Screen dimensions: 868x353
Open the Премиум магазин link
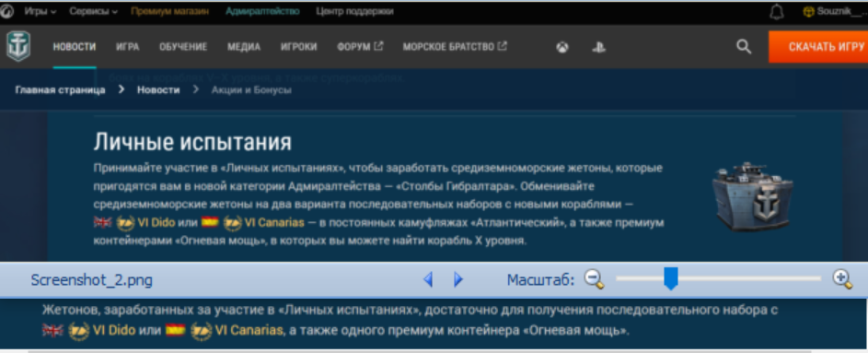170,11
